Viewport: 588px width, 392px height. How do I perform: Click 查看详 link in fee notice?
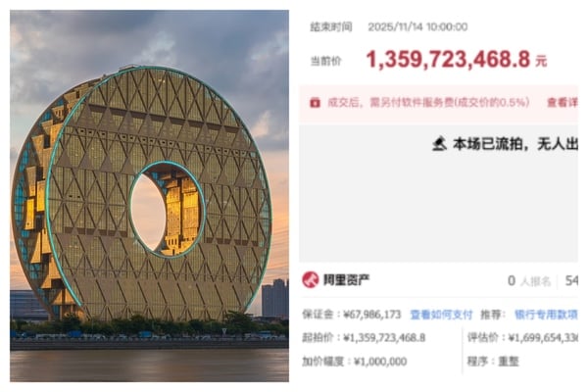pyautogui.click(x=563, y=102)
